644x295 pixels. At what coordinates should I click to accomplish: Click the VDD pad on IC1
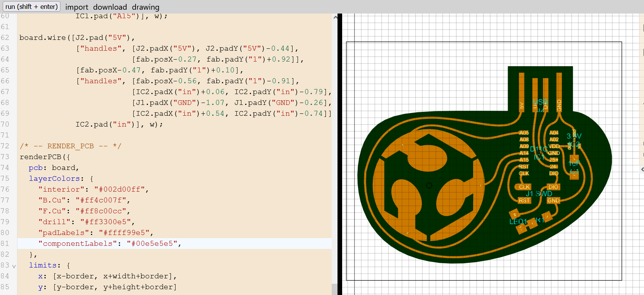click(x=554, y=146)
